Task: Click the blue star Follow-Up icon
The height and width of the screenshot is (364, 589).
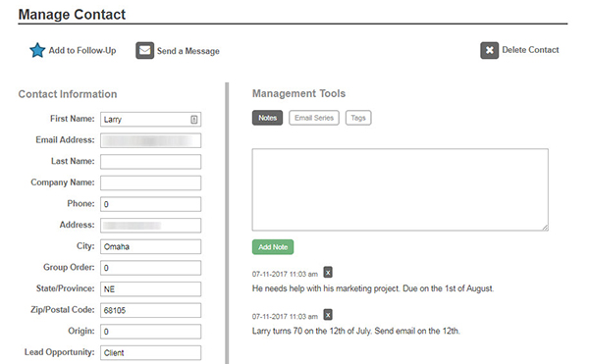Action: tap(37, 50)
